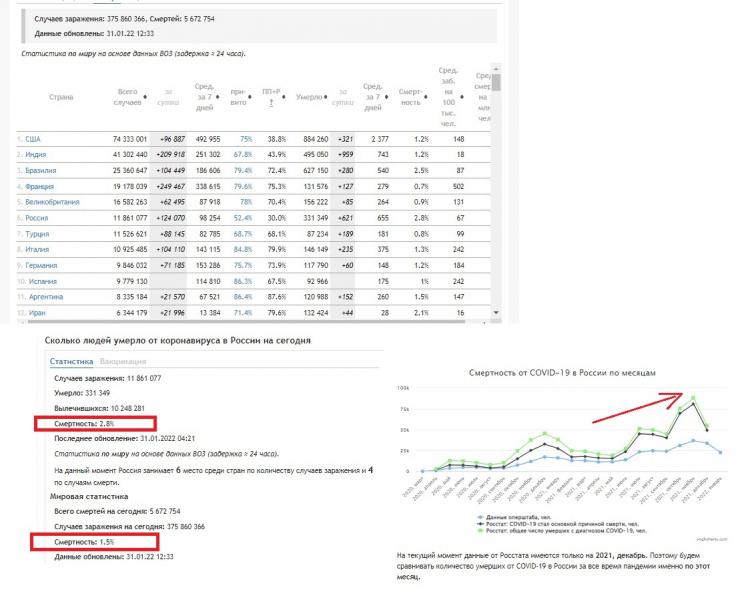Click the 84.8% vaccinated link for Италия
The image size is (742, 600).
tap(243, 249)
